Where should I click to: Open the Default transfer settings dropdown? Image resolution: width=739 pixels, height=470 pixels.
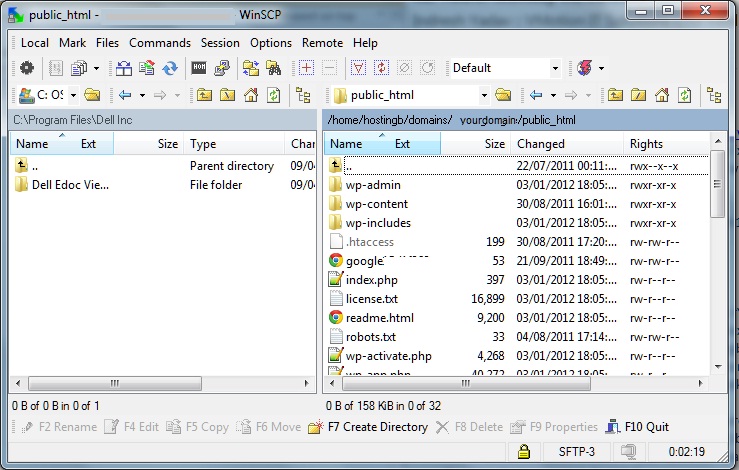pyautogui.click(x=555, y=68)
